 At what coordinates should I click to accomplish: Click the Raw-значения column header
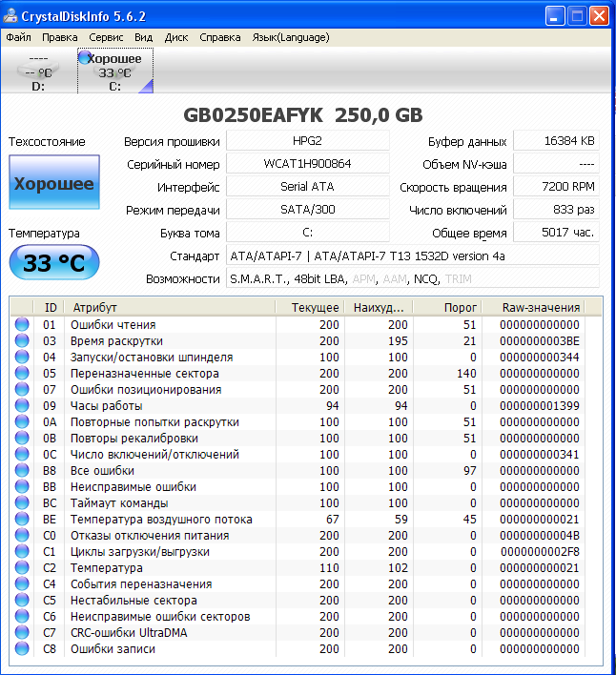[541, 307]
